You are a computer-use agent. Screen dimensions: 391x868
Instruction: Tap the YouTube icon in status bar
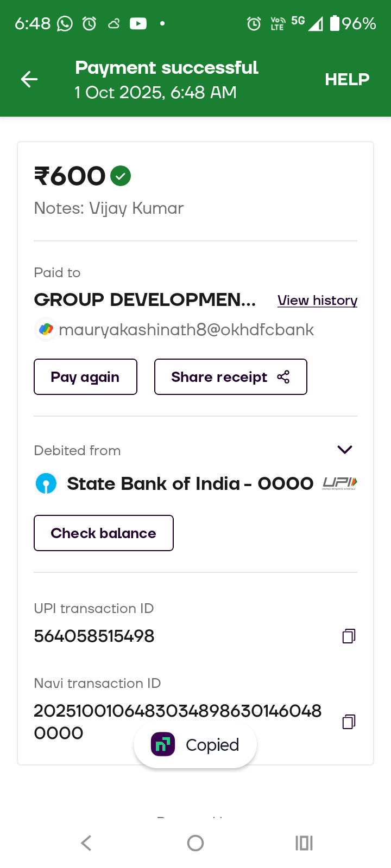point(138,23)
